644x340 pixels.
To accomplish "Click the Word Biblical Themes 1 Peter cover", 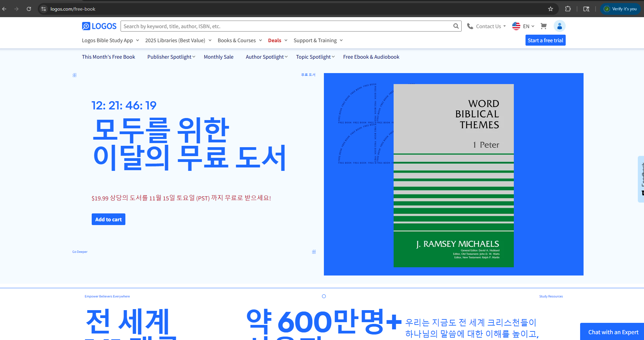I will pyautogui.click(x=453, y=175).
